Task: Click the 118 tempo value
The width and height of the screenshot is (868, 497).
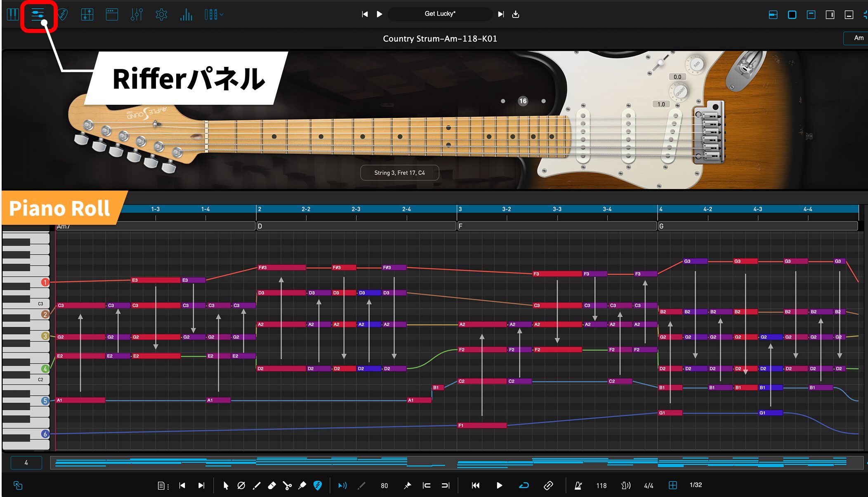Action: [601, 485]
